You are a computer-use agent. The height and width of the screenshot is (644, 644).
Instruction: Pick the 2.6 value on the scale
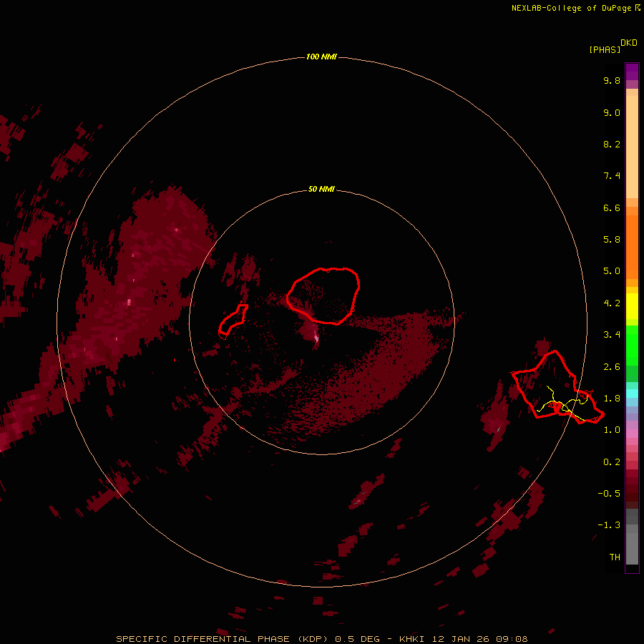pyautogui.click(x=612, y=367)
